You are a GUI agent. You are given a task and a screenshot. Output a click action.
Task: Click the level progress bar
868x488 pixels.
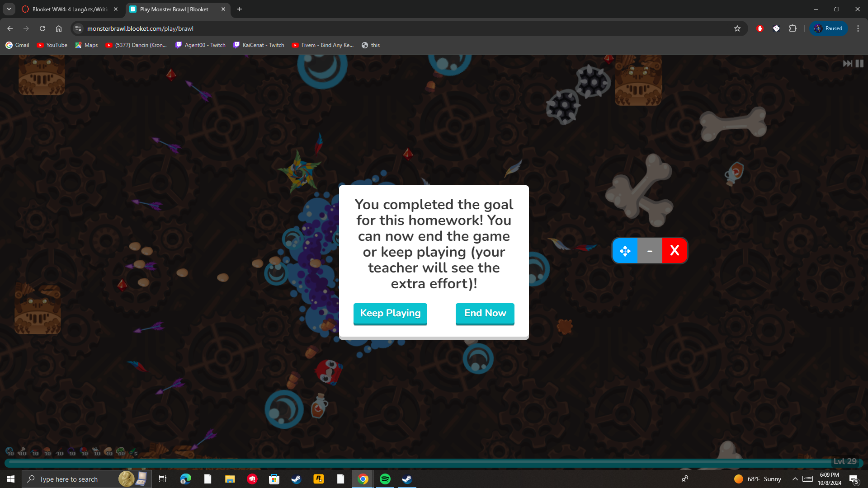(x=420, y=462)
